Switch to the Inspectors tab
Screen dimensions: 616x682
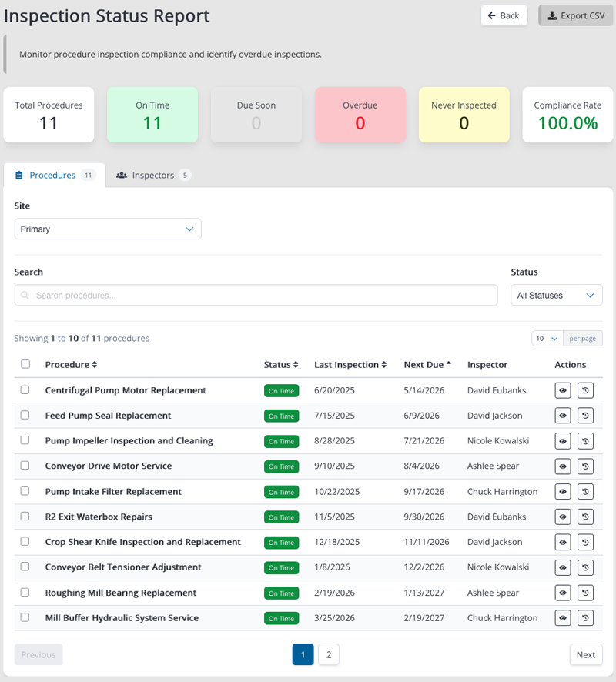(x=153, y=176)
